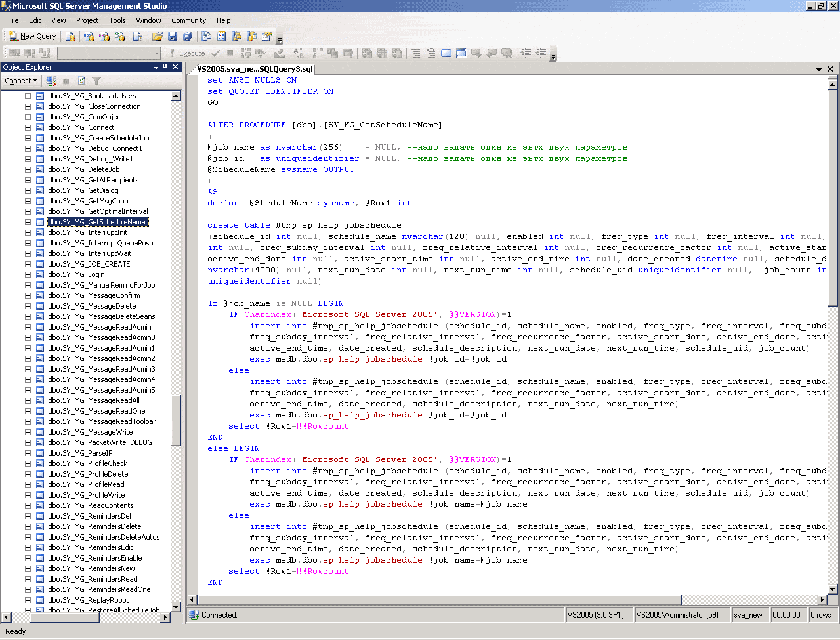This screenshot has height=640, width=840.
Task: Open the Template Explorer icon
Action: pyautogui.click(x=252, y=37)
